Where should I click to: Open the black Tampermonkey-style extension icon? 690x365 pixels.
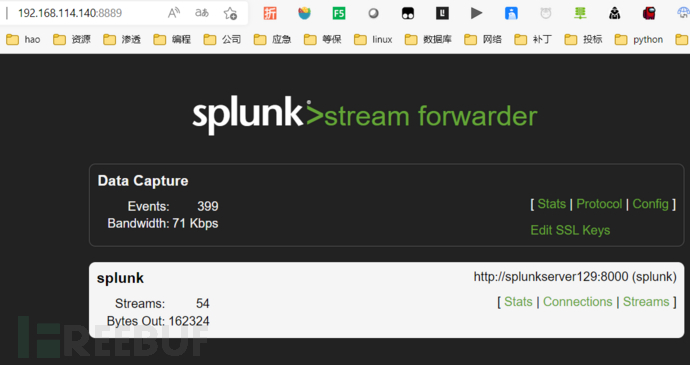tap(408, 13)
